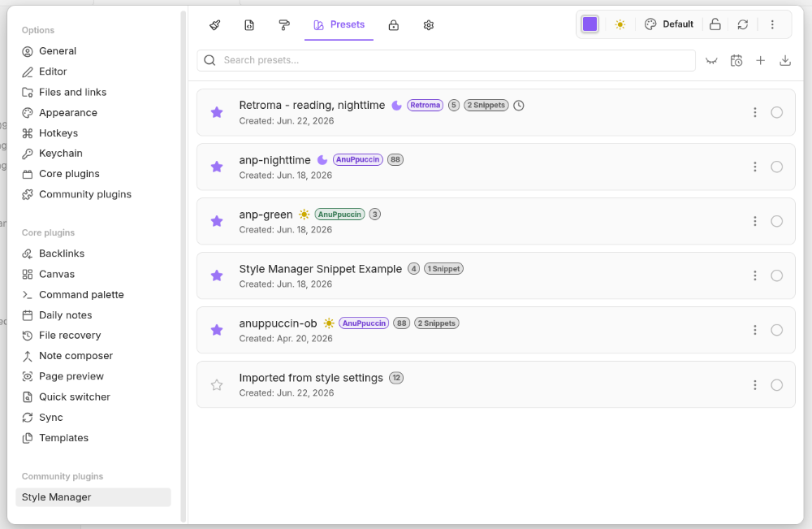The height and width of the screenshot is (529, 812).
Task: Click the moon icon on Retroma preset
Action: pos(397,106)
